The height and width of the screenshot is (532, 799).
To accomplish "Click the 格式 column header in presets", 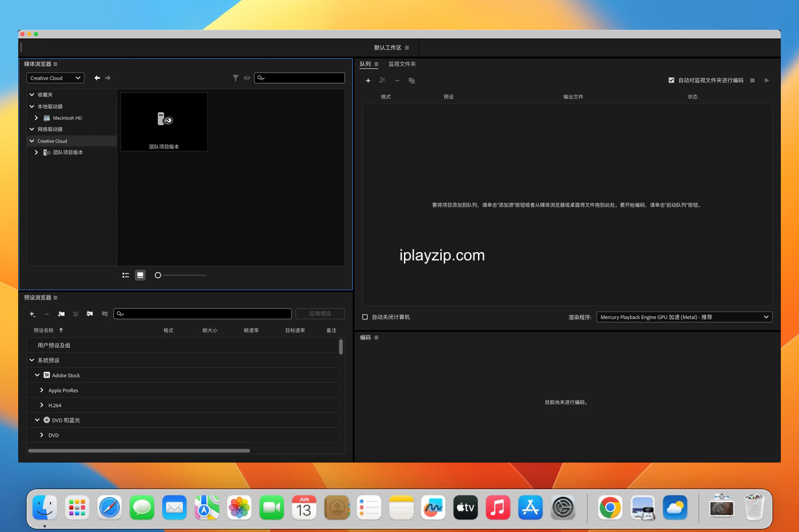I will 169,330.
